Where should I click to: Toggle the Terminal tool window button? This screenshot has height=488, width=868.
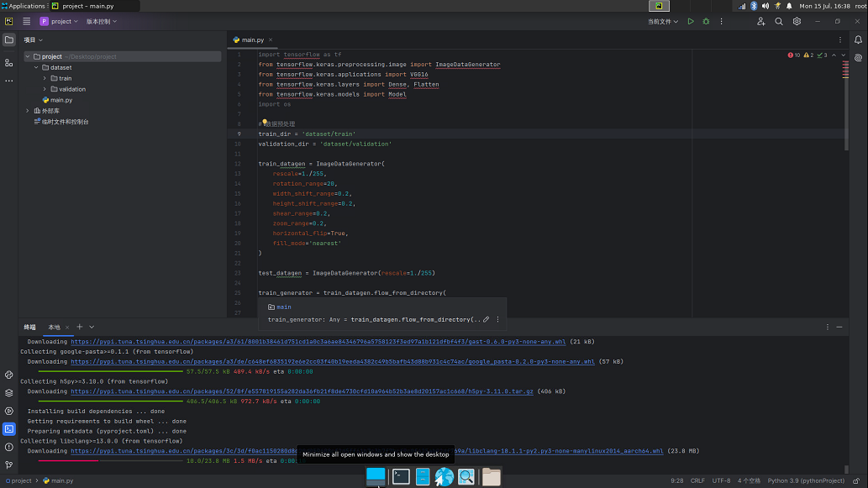click(8, 428)
